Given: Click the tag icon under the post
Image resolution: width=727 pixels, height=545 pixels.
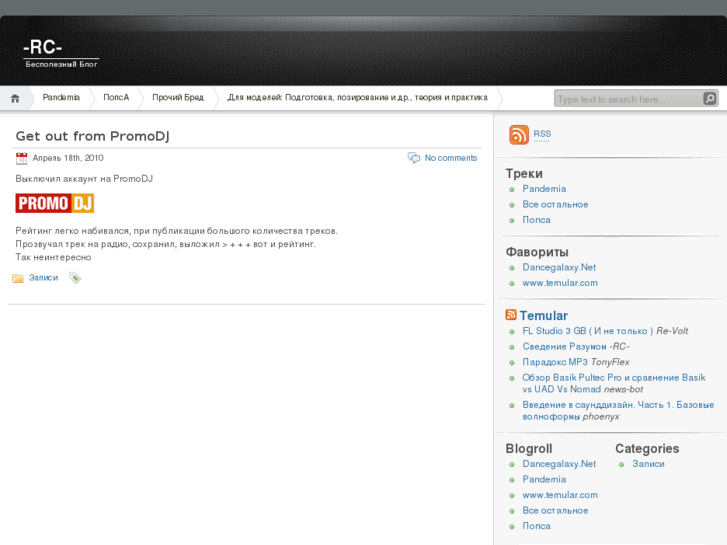Looking at the screenshot, I should pos(75,278).
